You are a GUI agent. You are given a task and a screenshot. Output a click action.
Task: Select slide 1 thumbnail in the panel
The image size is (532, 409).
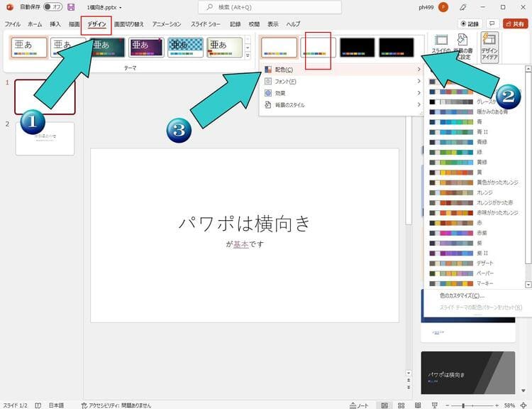tap(45, 97)
